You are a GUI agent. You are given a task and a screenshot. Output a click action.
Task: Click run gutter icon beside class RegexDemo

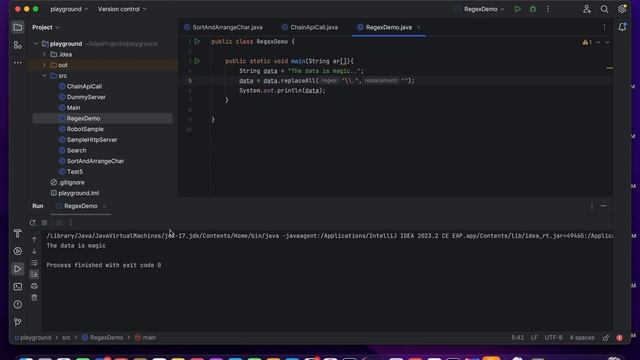point(197,41)
